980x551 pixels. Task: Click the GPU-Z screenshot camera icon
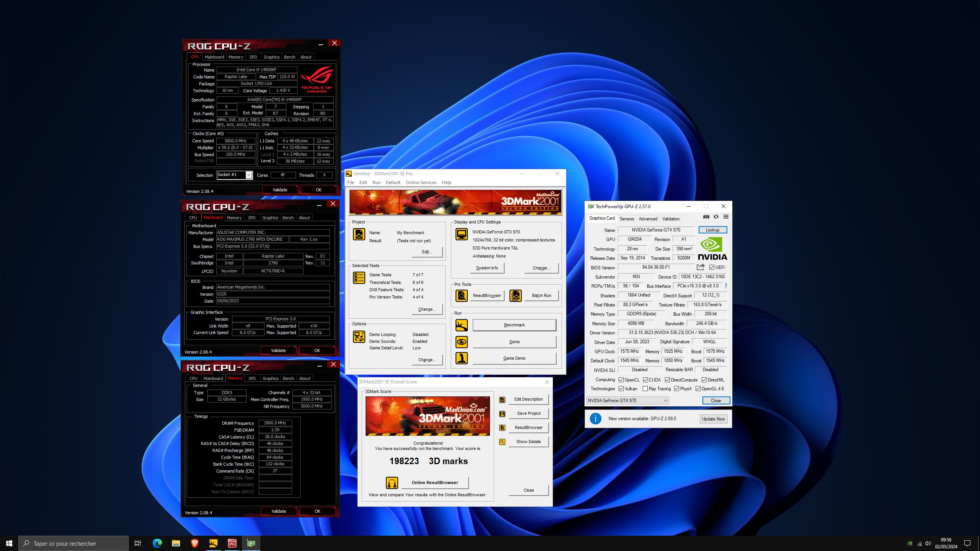(x=706, y=217)
